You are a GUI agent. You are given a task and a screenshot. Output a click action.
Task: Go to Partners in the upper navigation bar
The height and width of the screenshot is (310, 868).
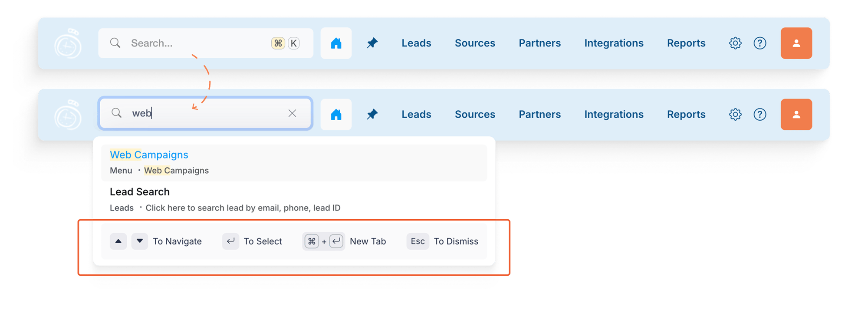click(539, 43)
